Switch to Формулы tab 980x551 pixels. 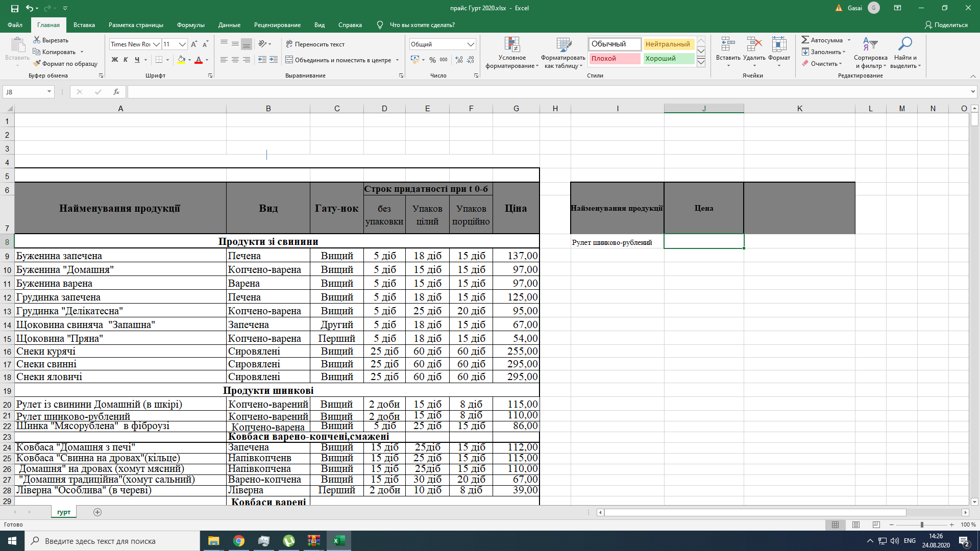(190, 24)
